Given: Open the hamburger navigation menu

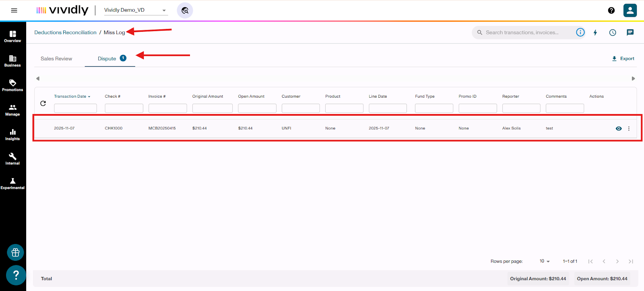Looking at the screenshot, I should pyautogui.click(x=14, y=10).
